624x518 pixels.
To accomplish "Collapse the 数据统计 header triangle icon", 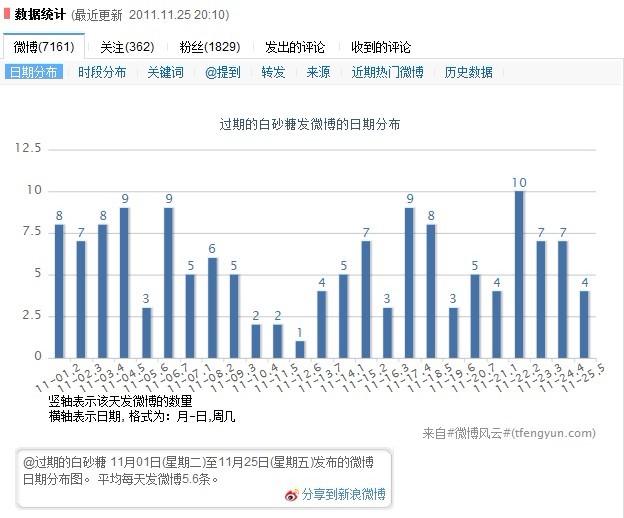I will (7, 15).
